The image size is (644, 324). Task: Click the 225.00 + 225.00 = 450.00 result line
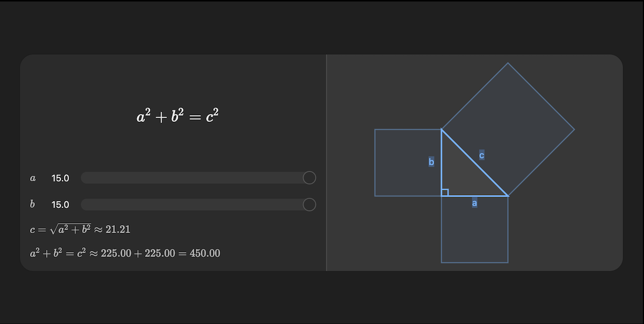click(x=125, y=253)
